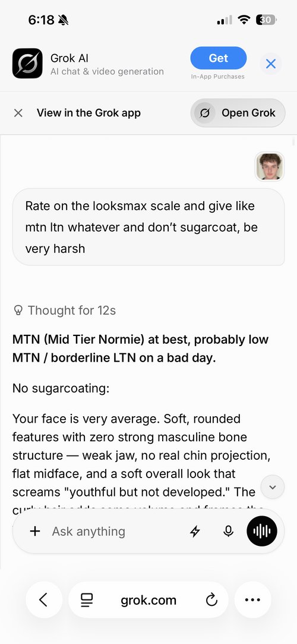This screenshot has width=297, height=644.
Task: Open the page reader menu icon
Action: click(87, 601)
